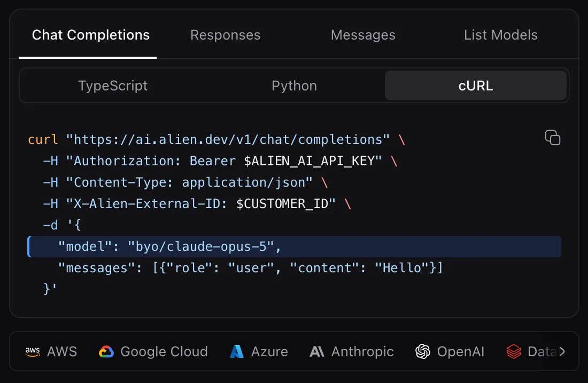
Task: Click the "Content-Type: application/json" header
Action: tap(189, 182)
